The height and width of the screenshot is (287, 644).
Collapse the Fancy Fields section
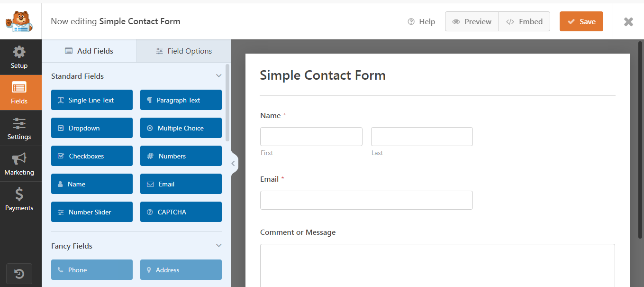coord(219,246)
